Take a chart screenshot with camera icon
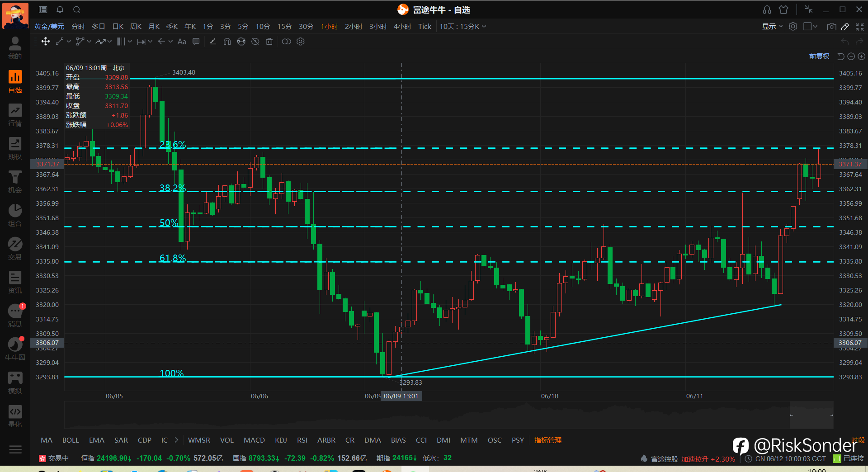868x472 pixels. click(831, 27)
